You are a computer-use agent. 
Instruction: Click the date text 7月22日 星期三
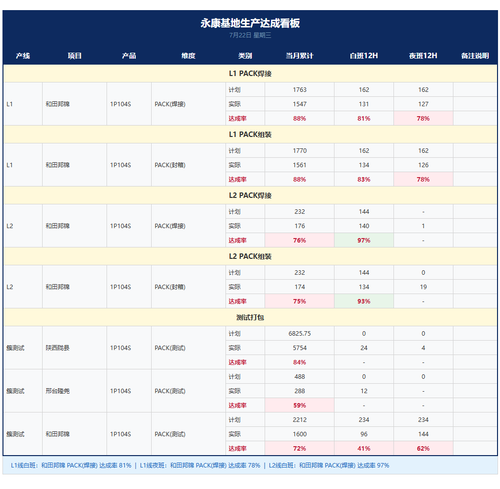250,35
